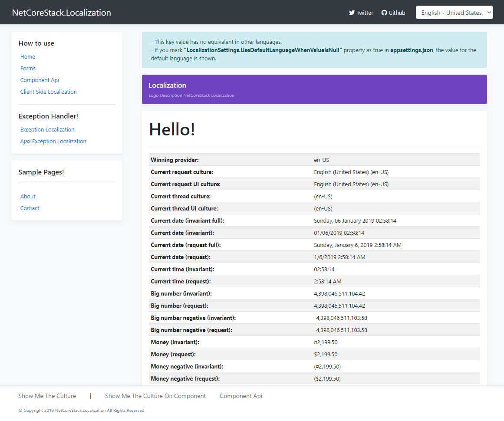Open Component Api in the sidebar

(40, 80)
